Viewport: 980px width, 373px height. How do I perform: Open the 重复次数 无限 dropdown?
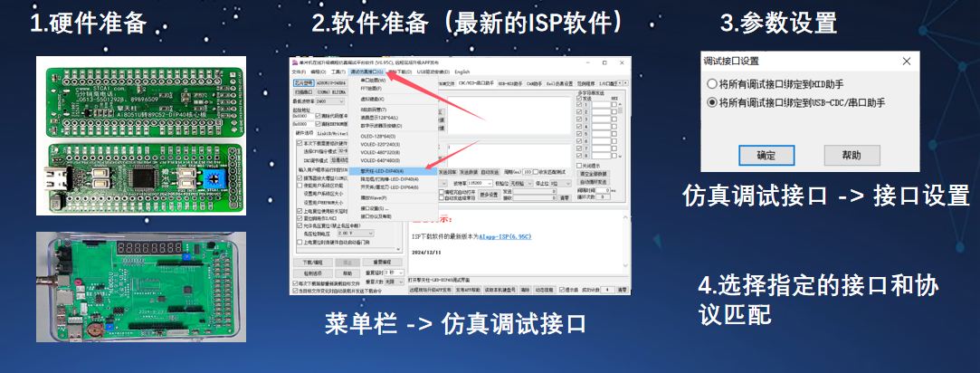(x=394, y=282)
